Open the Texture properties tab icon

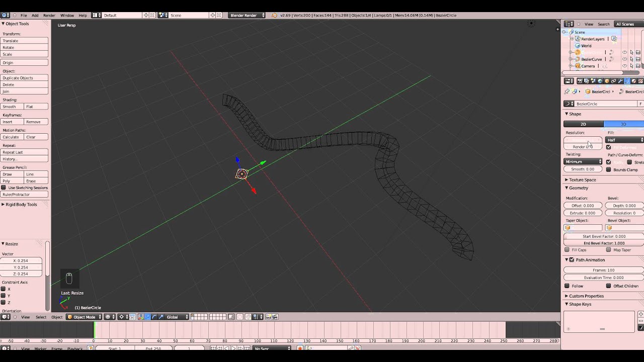(x=640, y=81)
